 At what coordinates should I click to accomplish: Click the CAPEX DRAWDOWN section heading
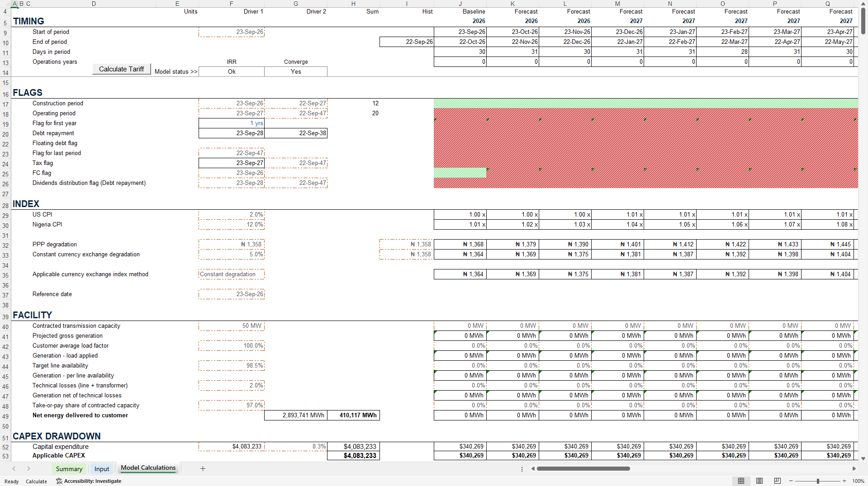click(57, 436)
